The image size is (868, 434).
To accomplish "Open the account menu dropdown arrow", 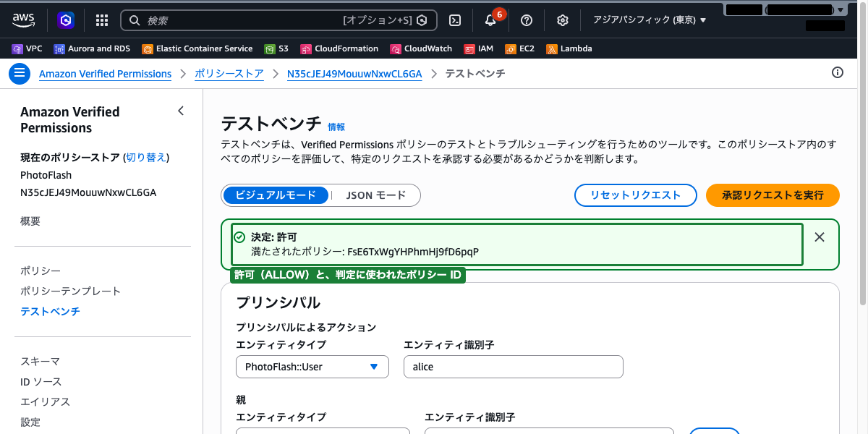I will coord(840,10).
